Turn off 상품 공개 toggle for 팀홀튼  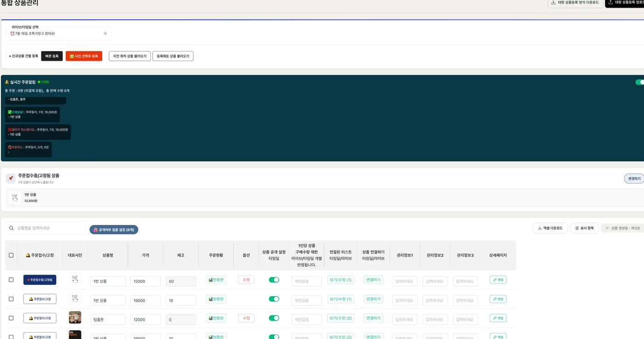[274, 318]
